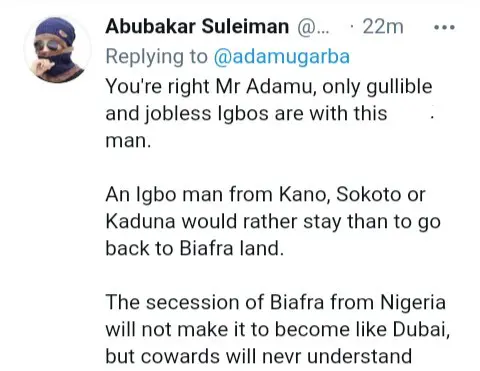Click the line "but cowards will nevr understand"

tap(259, 357)
